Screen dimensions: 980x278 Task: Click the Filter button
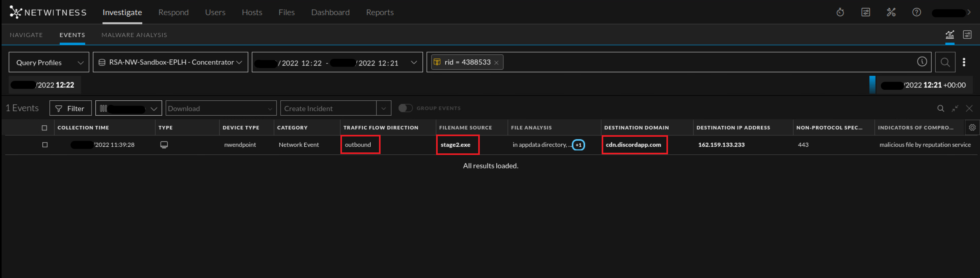click(71, 109)
